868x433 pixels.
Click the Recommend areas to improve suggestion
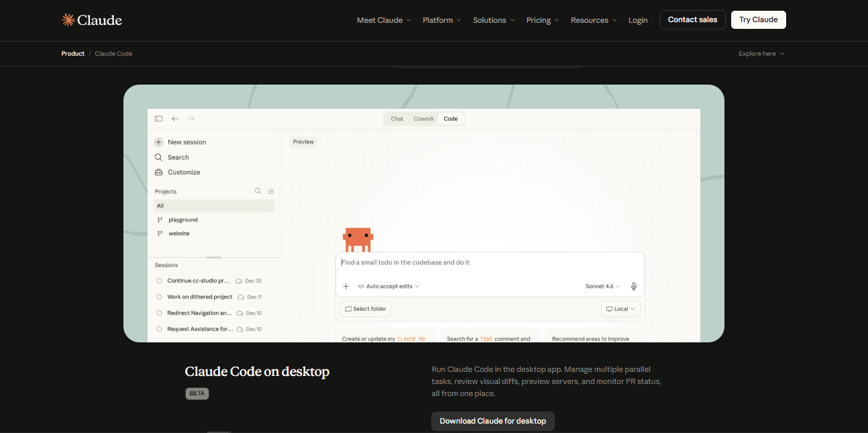(x=595, y=336)
